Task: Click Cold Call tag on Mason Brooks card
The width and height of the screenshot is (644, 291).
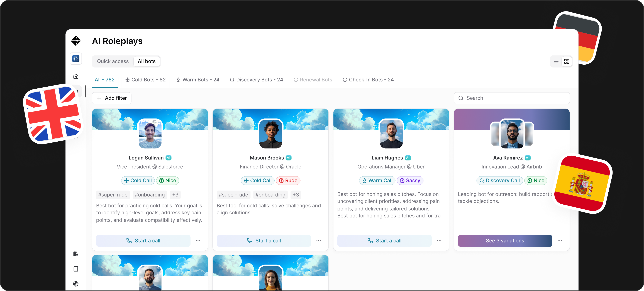Action: tap(258, 180)
